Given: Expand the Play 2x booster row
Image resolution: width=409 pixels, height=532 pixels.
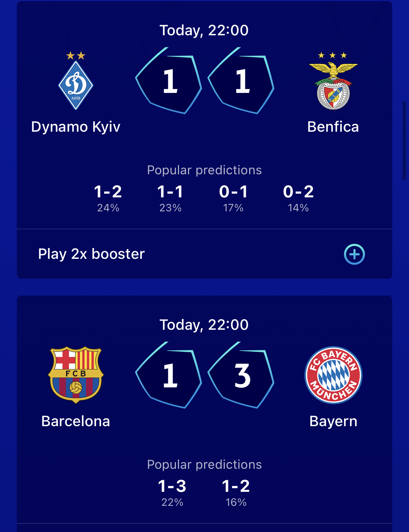Looking at the screenshot, I should [x=92, y=254].
